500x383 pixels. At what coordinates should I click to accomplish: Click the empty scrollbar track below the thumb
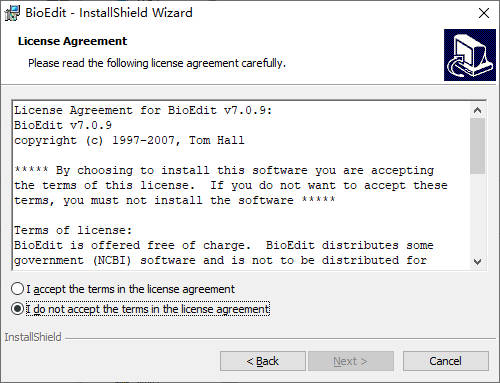click(477, 214)
